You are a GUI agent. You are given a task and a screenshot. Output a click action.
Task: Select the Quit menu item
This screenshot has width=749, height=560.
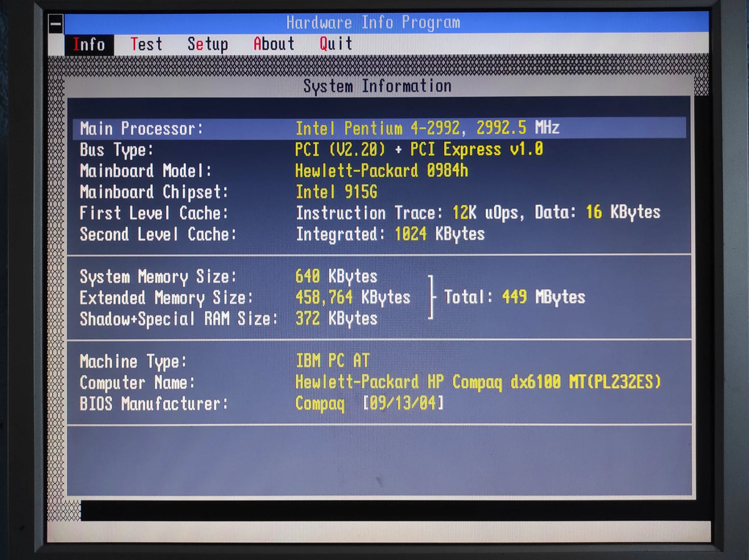[336, 44]
